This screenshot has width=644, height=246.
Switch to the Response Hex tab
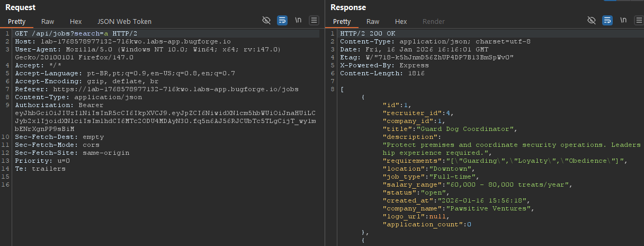[x=401, y=22]
